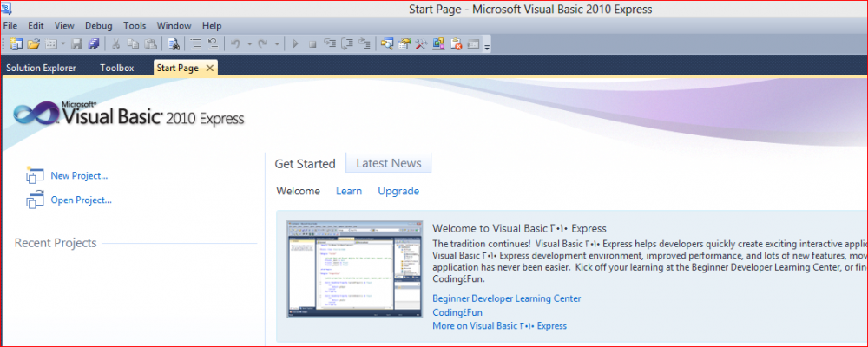Viewport: 868px width, 347px height.
Task: Close the Start Page tab
Action: (x=210, y=68)
